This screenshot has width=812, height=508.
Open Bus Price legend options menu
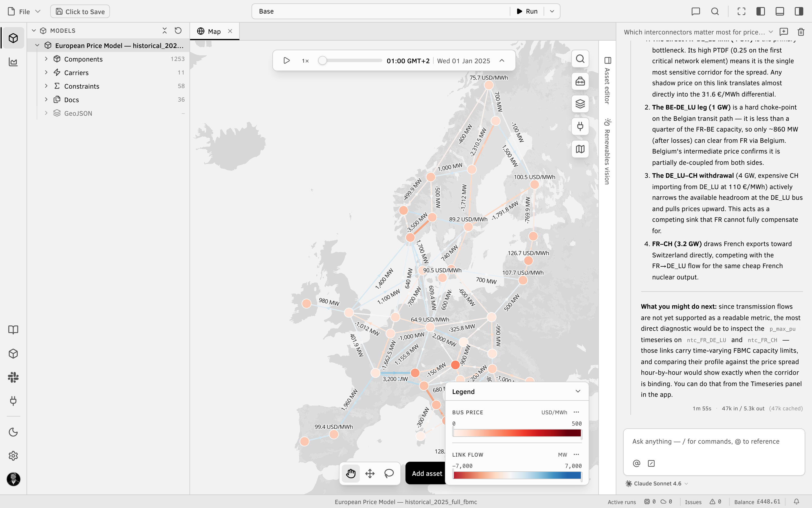pyautogui.click(x=577, y=412)
